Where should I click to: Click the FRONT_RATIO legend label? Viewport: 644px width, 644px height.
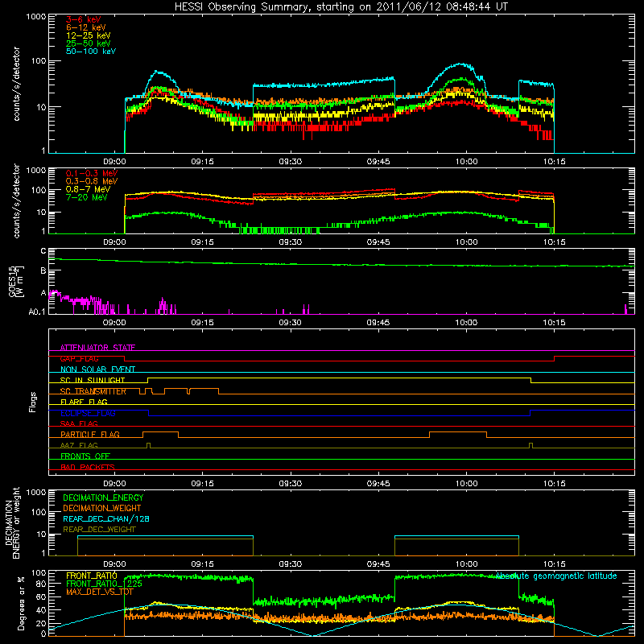pos(92,576)
